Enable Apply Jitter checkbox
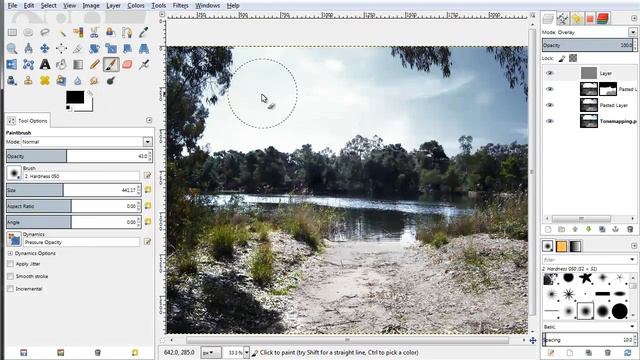 [11, 264]
